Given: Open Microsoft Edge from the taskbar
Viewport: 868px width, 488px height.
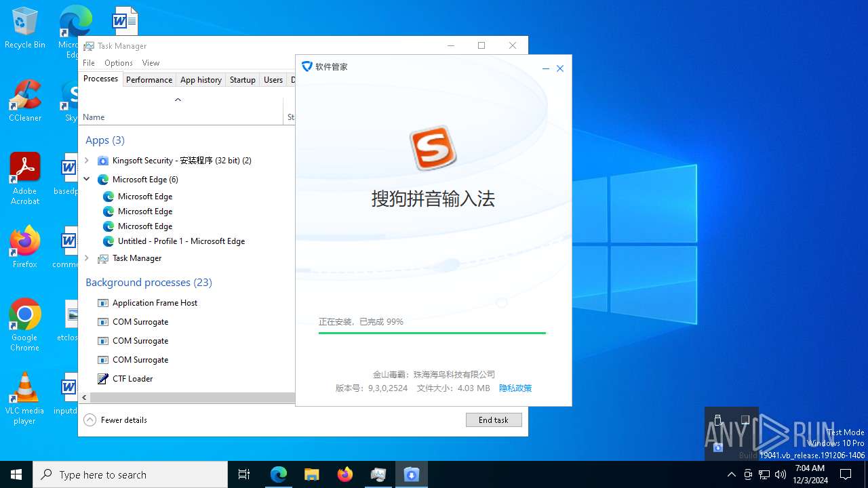Looking at the screenshot, I should [x=279, y=474].
